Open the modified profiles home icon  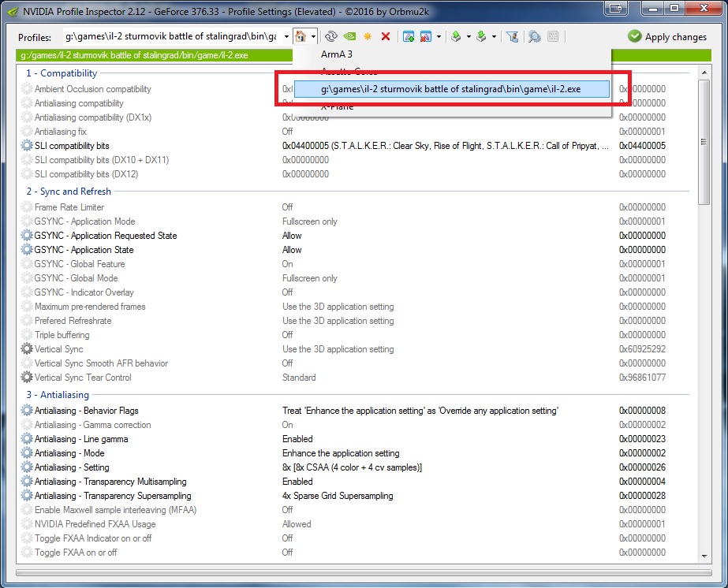tap(301, 36)
